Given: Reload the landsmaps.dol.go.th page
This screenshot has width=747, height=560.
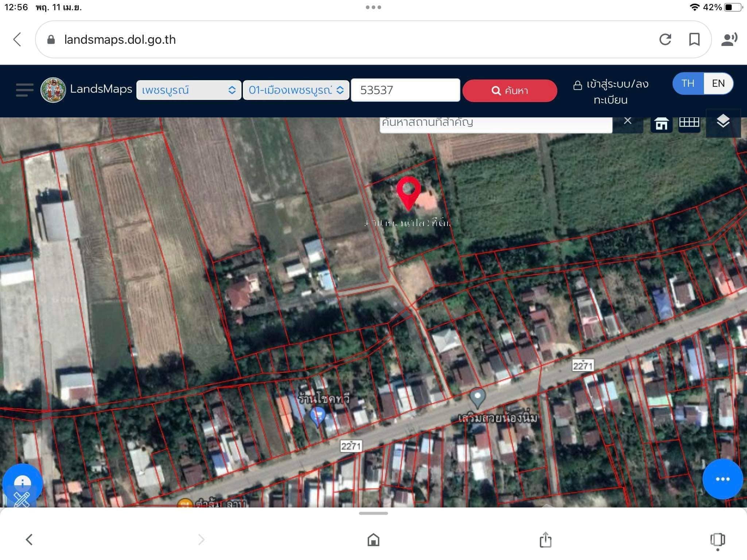Looking at the screenshot, I should click(x=666, y=39).
